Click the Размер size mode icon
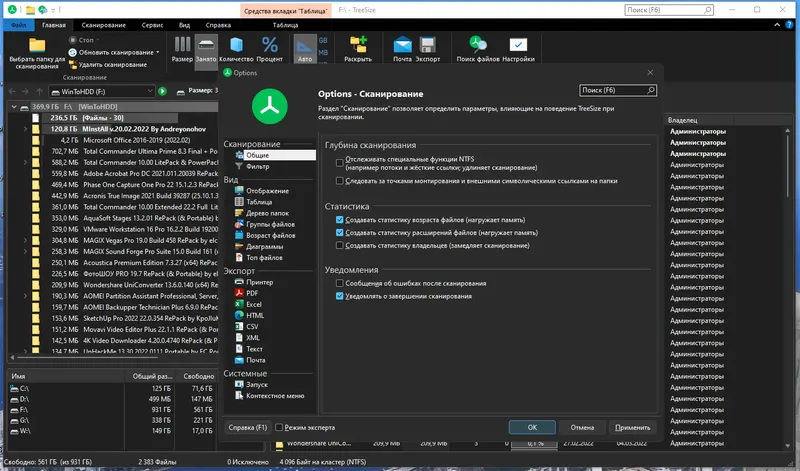 pyautogui.click(x=182, y=44)
